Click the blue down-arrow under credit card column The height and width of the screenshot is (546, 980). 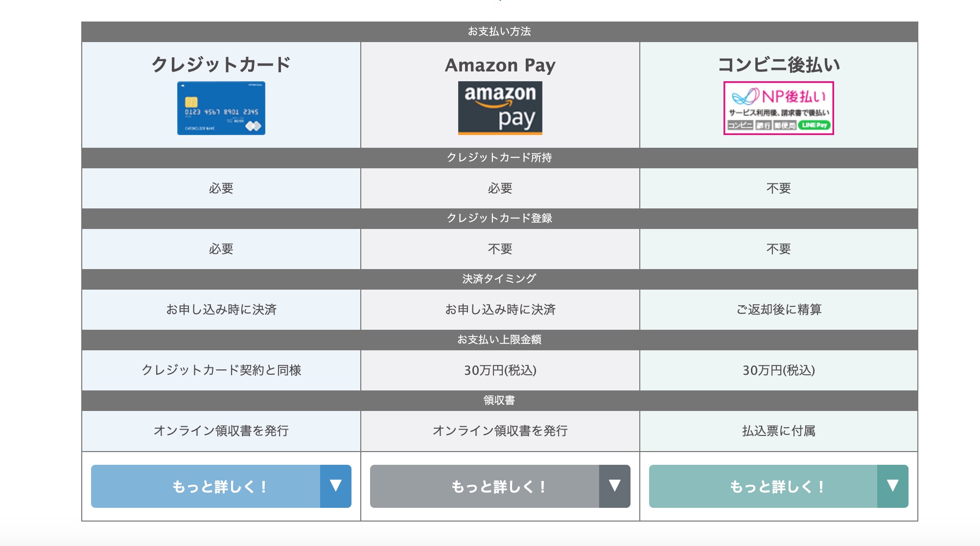pos(336,486)
